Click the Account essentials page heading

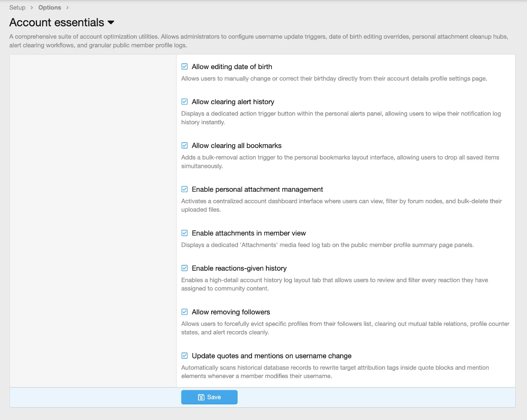[x=57, y=23]
